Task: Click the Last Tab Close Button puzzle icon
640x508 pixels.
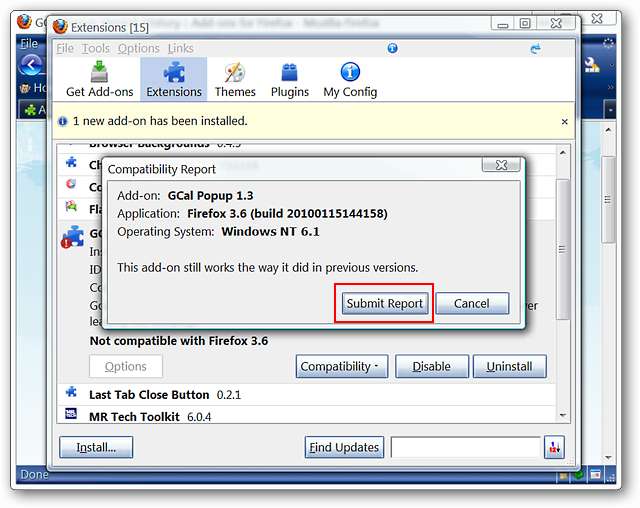Action: point(71,392)
